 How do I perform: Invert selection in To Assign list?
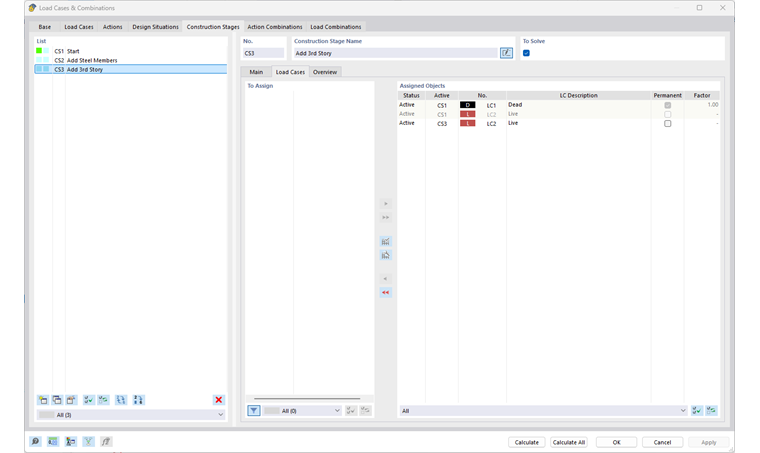(x=365, y=410)
